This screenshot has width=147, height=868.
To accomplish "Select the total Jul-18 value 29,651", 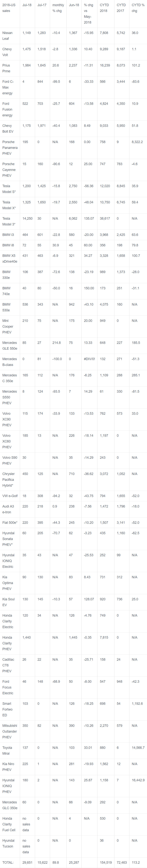I will point(27,862).
